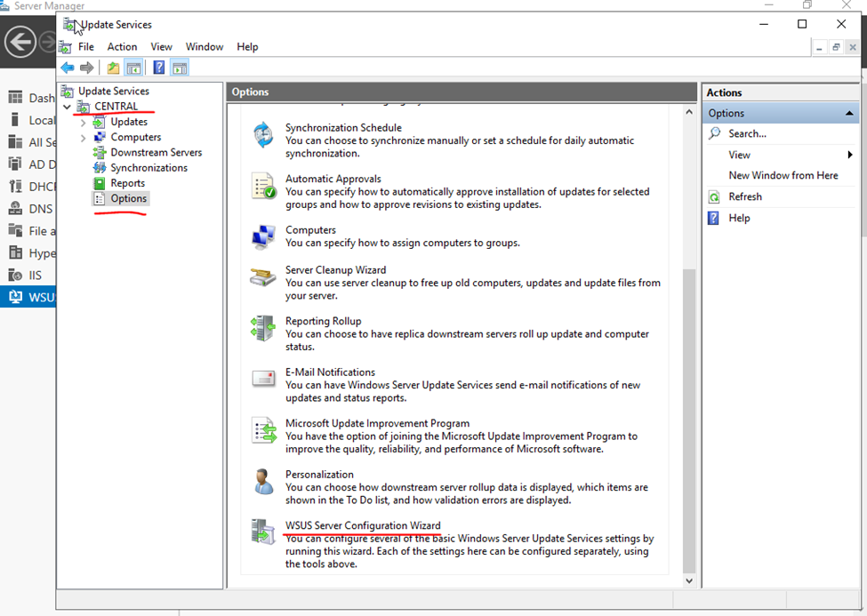Open the Automatic Approvals icon
Image resolution: width=867 pixels, height=616 pixels.
tap(264, 186)
